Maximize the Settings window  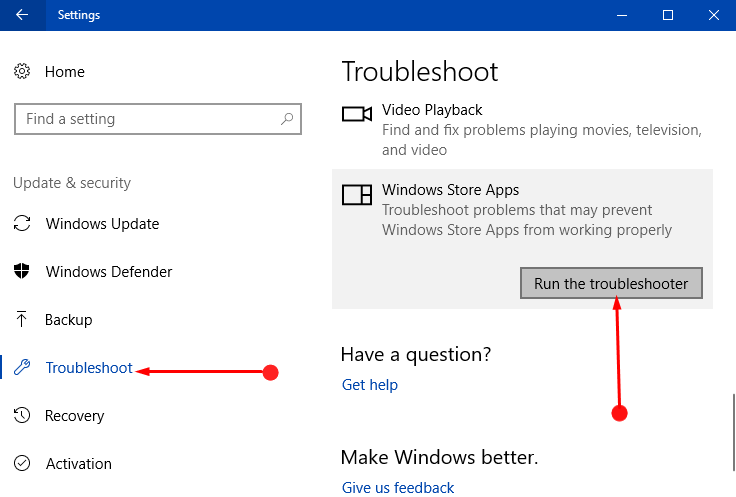point(667,15)
